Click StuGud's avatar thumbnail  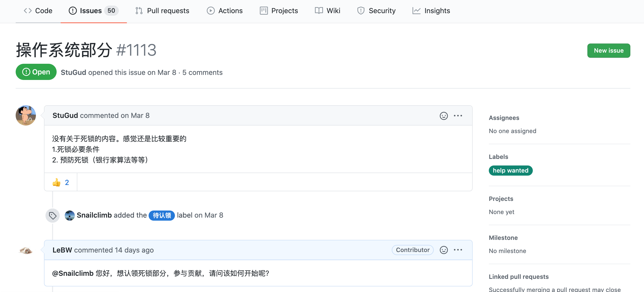tap(26, 115)
